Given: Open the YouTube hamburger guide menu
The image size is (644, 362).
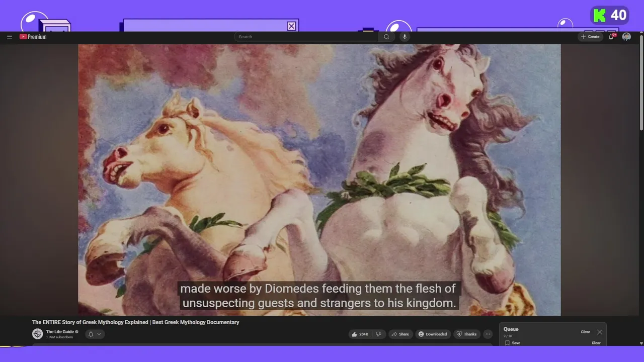Looking at the screenshot, I should (x=9, y=37).
